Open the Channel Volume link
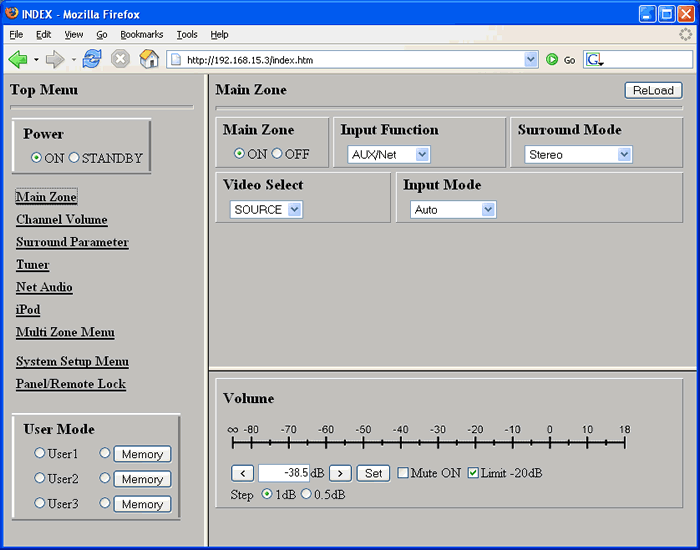 pos(61,220)
